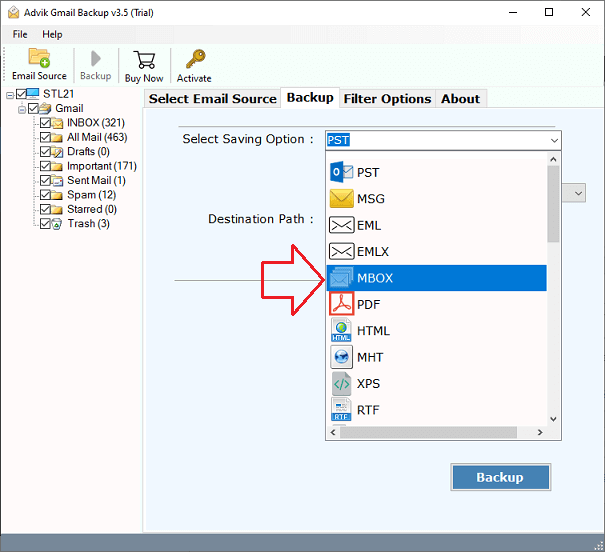
Task: Uncheck the Trash (3) checkbox
Action: 45,224
